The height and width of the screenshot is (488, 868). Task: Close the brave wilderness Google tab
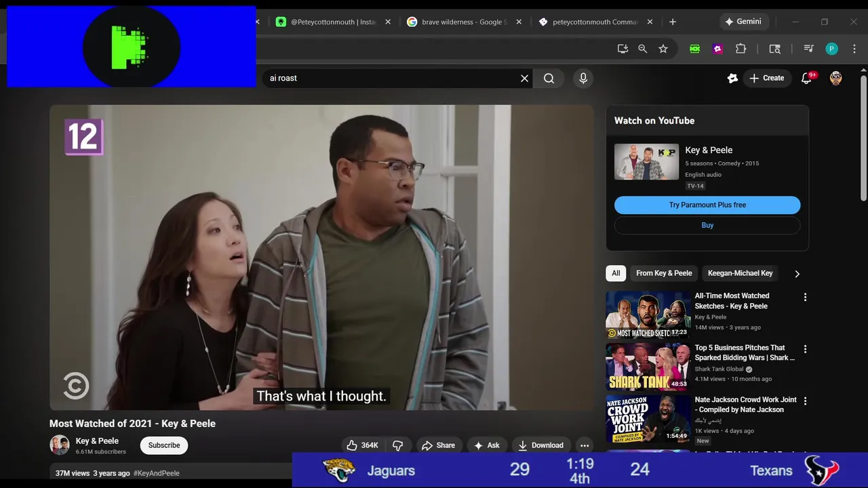tap(519, 22)
